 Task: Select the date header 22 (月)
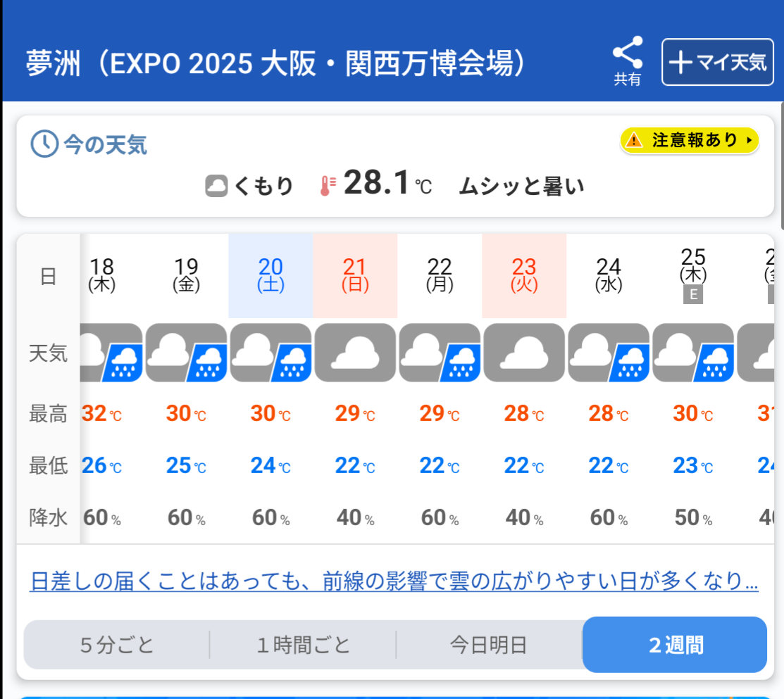coord(440,275)
